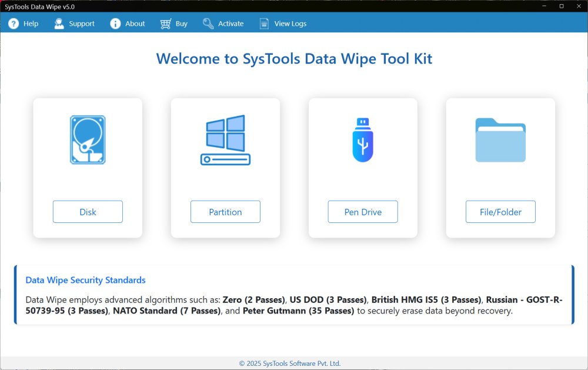Click the Activate key icon
This screenshot has height=370, width=588.
pos(207,24)
